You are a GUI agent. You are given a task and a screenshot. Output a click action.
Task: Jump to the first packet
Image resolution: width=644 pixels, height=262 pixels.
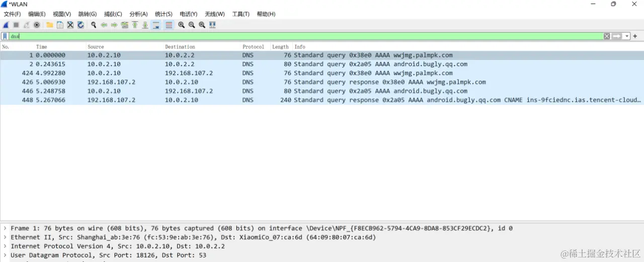(x=135, y=25)
